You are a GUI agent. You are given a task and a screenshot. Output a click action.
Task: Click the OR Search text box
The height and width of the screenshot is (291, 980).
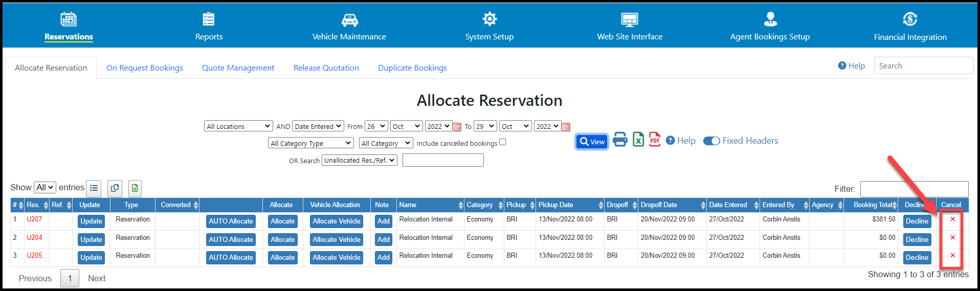pyautogui.click(x=443, y=160)
